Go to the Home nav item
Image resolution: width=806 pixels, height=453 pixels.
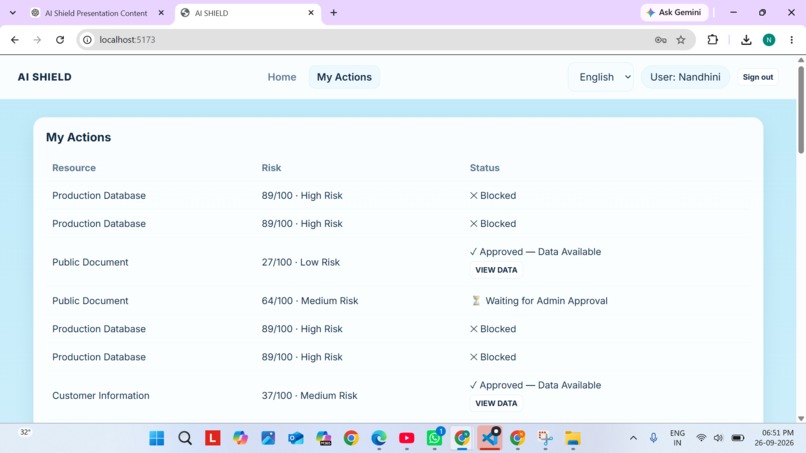(x=282, y=77)
